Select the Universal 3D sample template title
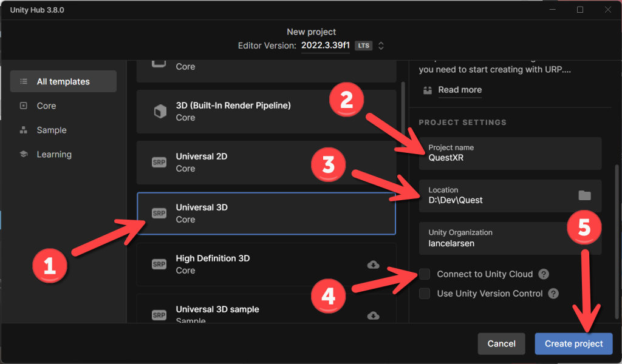This screenshot has height=364, width=622. [217, 309]
